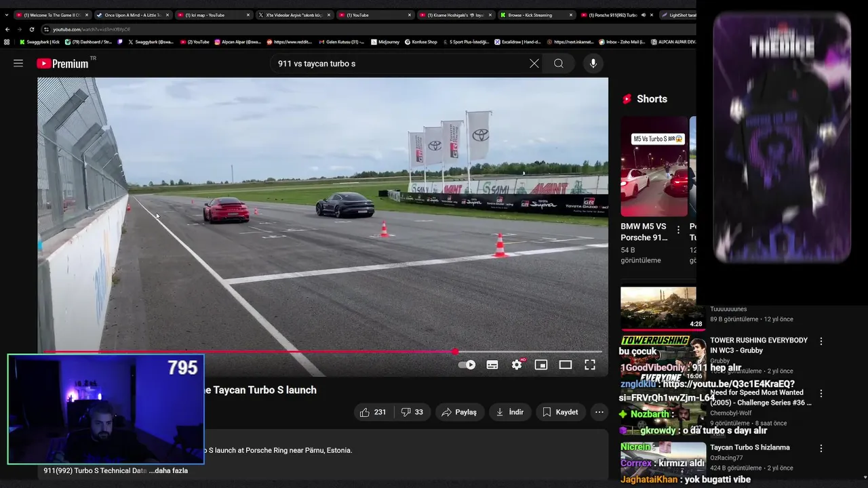This screenshot has width=868, height=488.
Task: Open the browser tab search dropdown arrow
Action: [x=6, y=15]
